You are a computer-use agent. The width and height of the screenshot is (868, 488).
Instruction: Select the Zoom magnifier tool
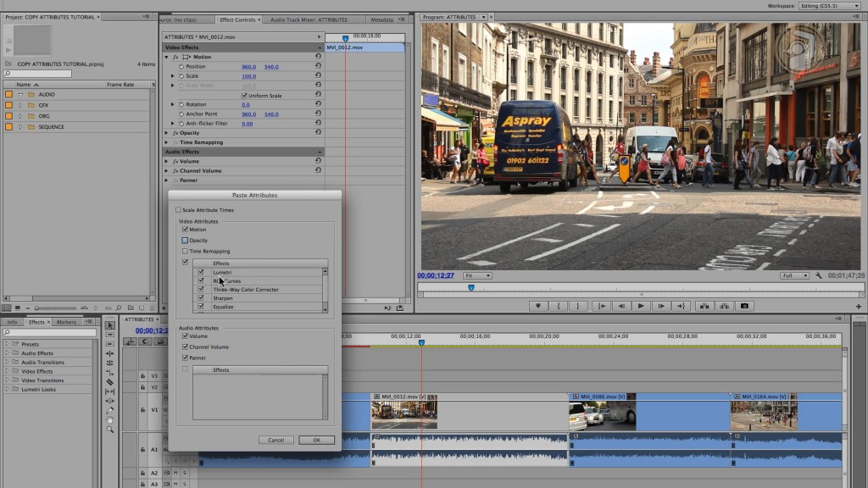(x=110, y=430)
